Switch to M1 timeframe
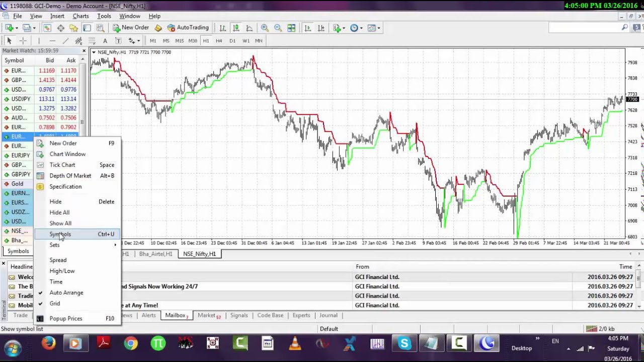 (x=153, y=41)
